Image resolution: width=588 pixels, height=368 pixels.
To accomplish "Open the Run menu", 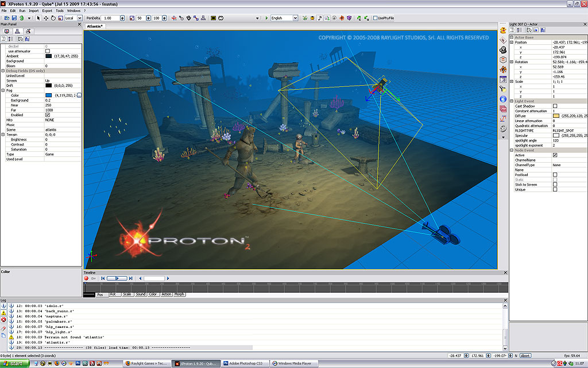I will pos(22,11).
